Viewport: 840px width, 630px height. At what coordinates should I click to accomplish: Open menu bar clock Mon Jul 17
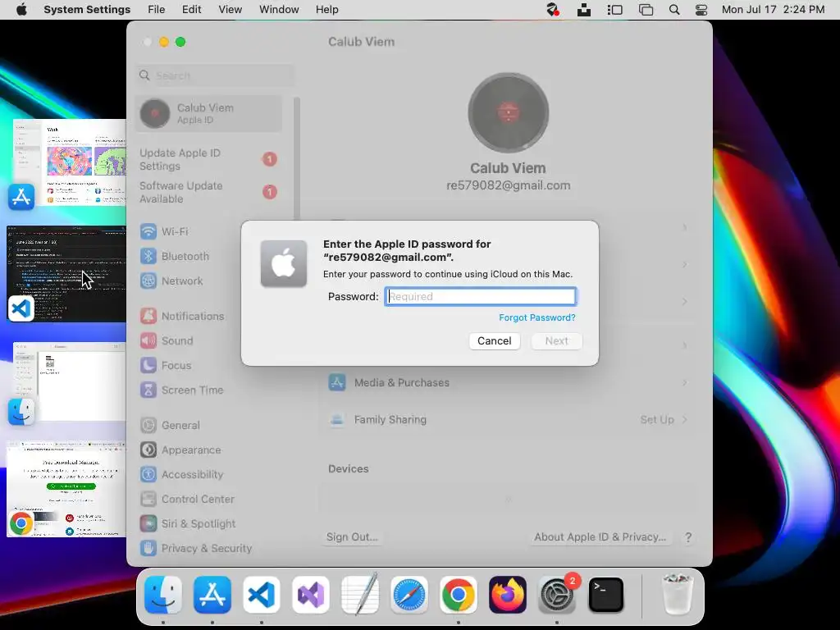773,10
